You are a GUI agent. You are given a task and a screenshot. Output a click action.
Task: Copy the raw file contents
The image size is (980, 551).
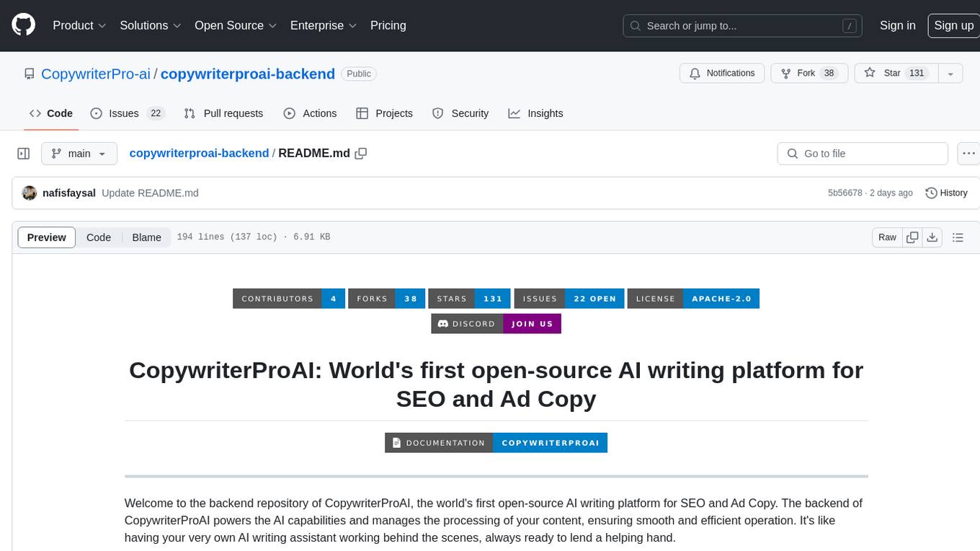coord(912,237)
